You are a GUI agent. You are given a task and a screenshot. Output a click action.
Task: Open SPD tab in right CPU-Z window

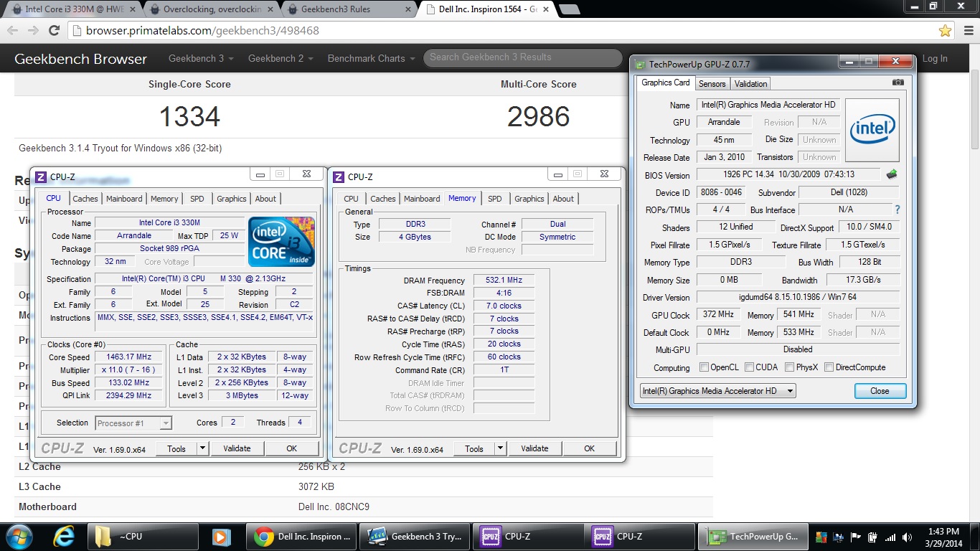point(494,199)
